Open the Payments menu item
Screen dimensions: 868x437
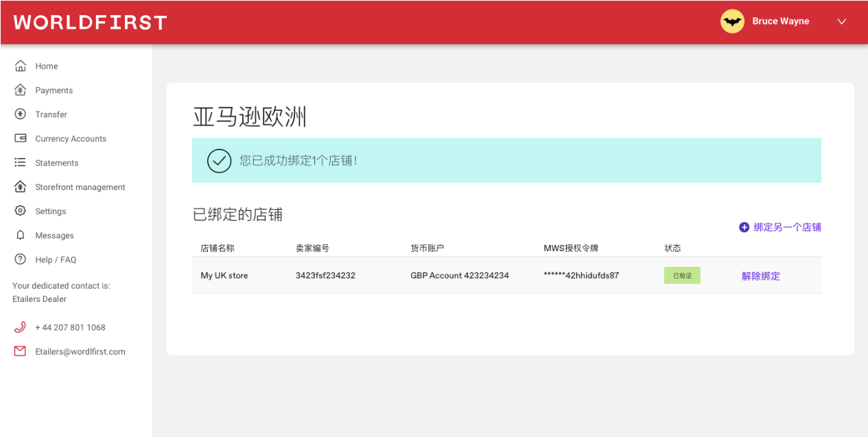pos(54,90)
